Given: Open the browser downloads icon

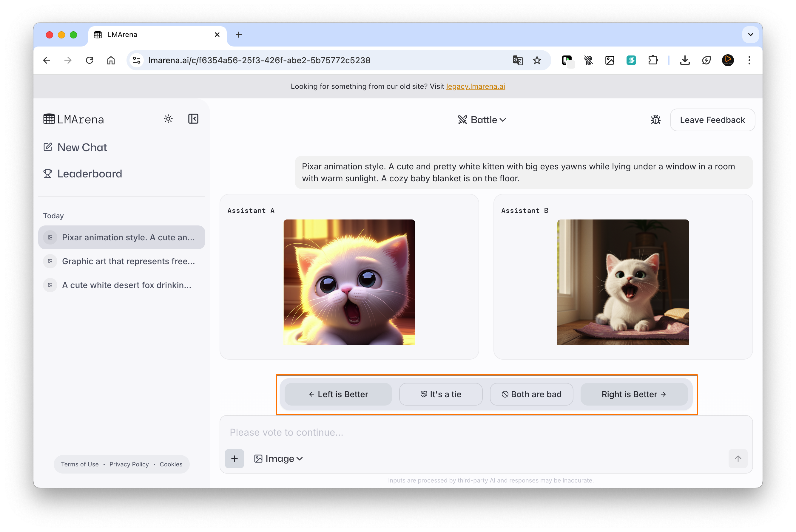Looking at the screenshot, I should [x=685, y=61].
